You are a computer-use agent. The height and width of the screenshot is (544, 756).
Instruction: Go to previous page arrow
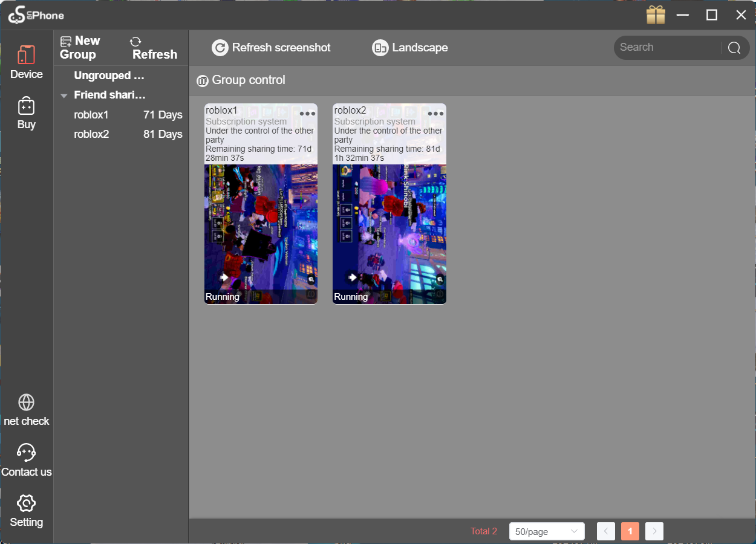606,531
